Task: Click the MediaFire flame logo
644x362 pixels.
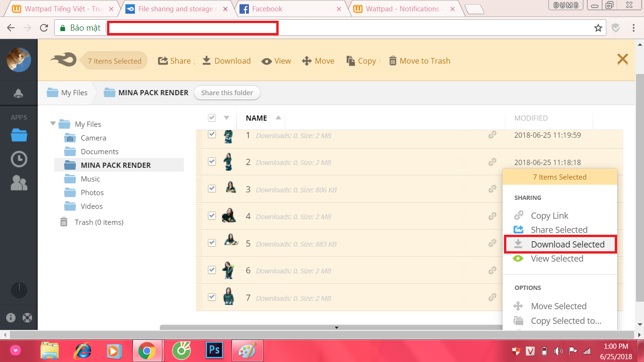Action: [64, 60]
